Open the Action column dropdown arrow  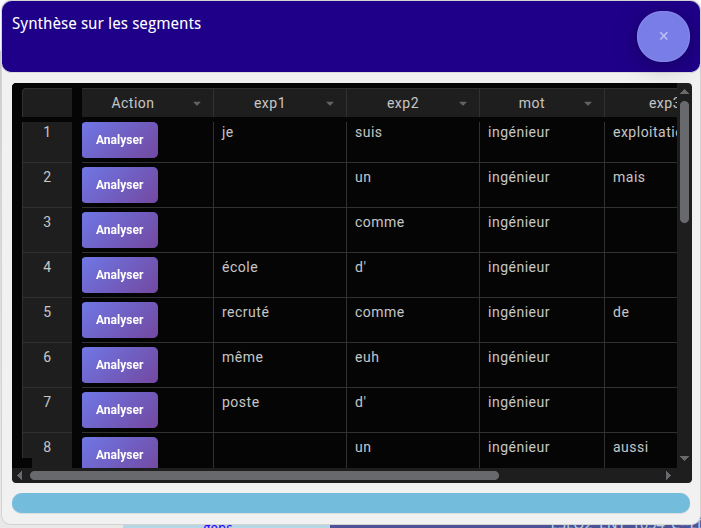point(197,104)
